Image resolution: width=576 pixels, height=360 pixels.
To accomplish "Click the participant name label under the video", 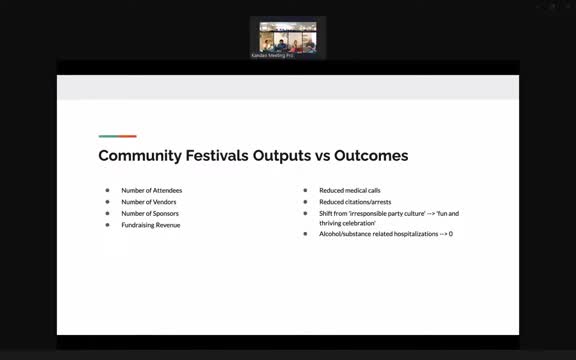I will pos(272,55).
